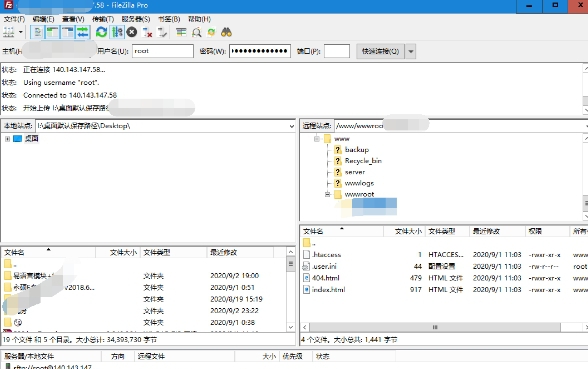This screenshot has height=369, width=588.
Task: Select the wwwlogs remote folder
Action: [359, 183]
